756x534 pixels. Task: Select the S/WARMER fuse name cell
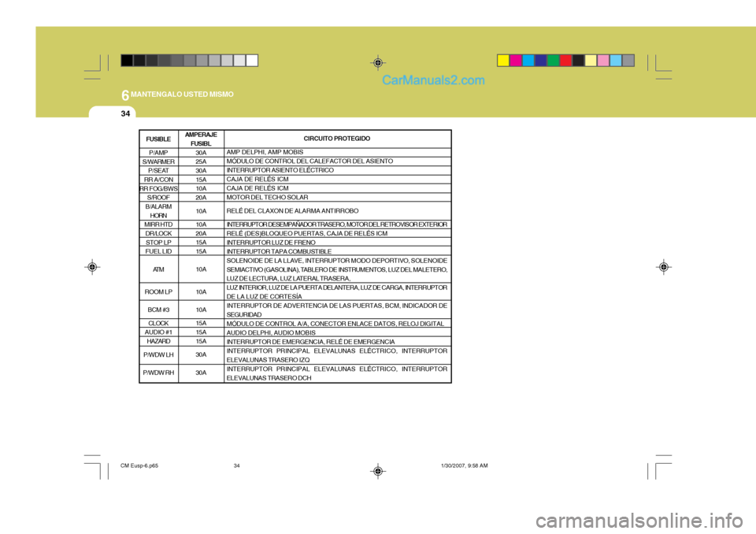click(158, 161)
